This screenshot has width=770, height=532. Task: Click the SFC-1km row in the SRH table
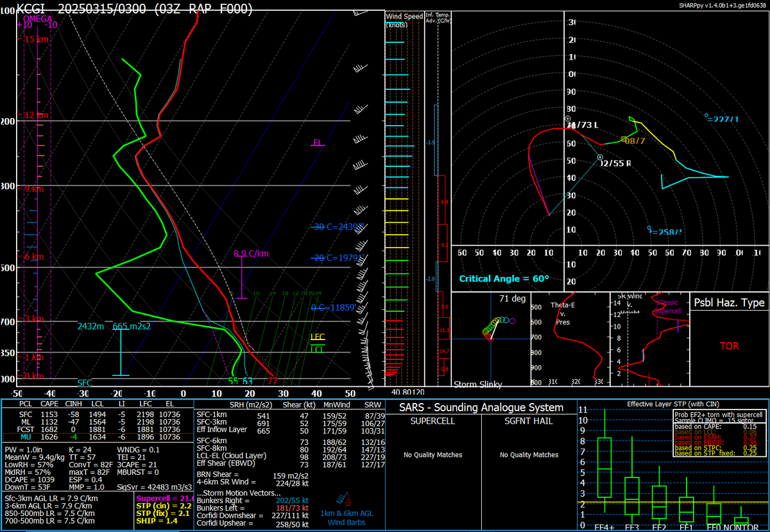point(290,415)
